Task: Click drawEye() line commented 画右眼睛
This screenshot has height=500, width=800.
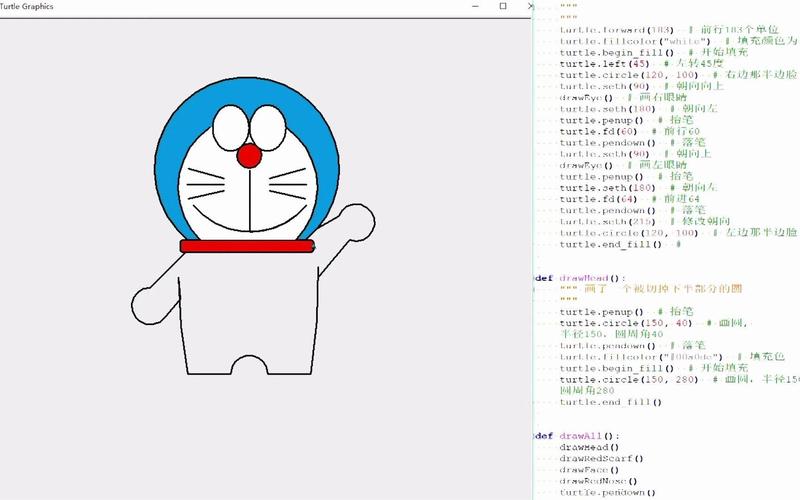Action: [623, 97]
